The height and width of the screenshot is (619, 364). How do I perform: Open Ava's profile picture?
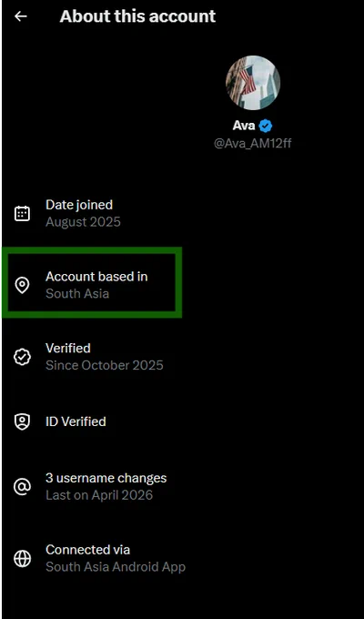(253, 83)
